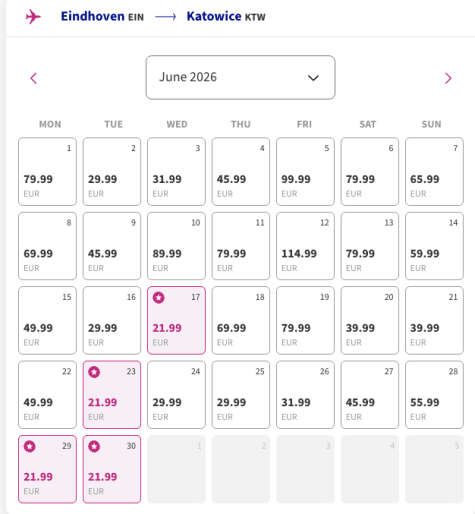Select the Katowice KTW destination label
Viewport: 475px width, 514px height.
tap(226, 16)
